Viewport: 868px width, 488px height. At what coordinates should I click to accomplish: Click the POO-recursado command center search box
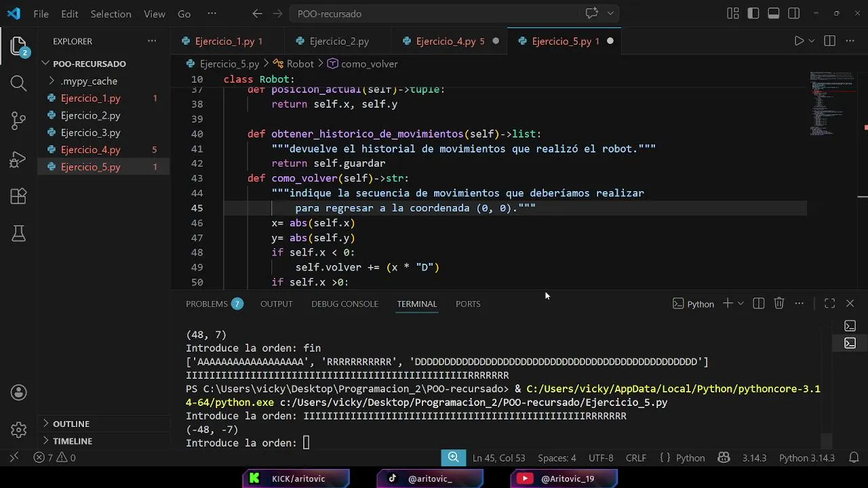click(434, 14)
